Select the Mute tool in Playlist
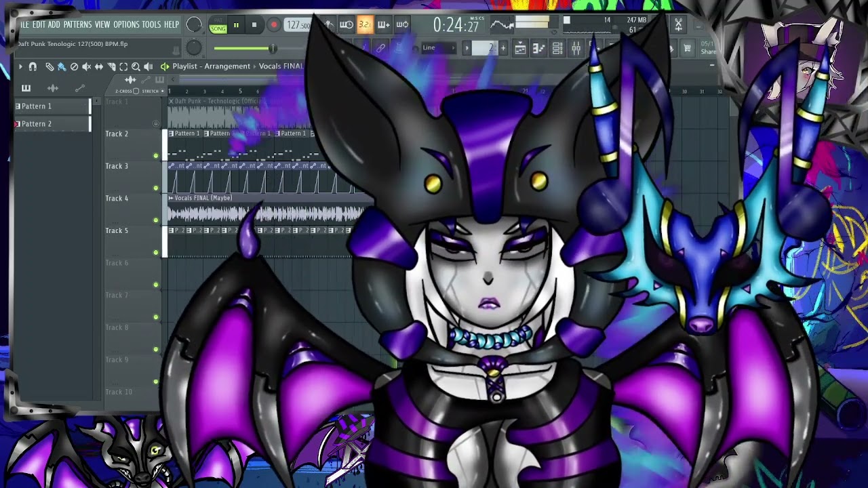The image size is (868, 488). [86, 66]
